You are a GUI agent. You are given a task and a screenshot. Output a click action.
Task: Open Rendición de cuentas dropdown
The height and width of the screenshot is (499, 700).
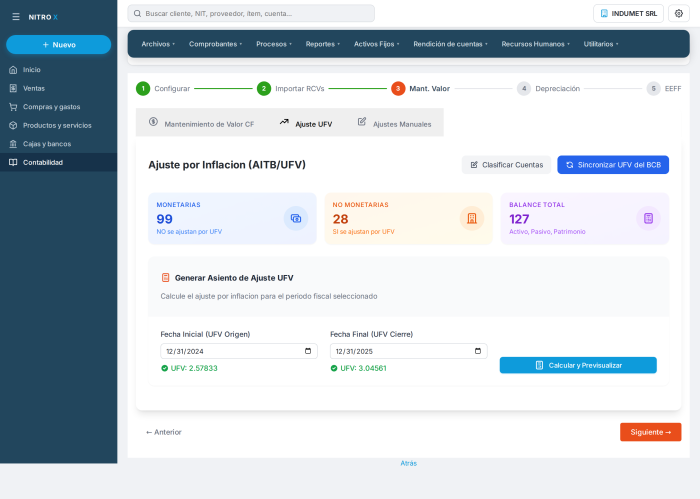(x=450, y=44)
